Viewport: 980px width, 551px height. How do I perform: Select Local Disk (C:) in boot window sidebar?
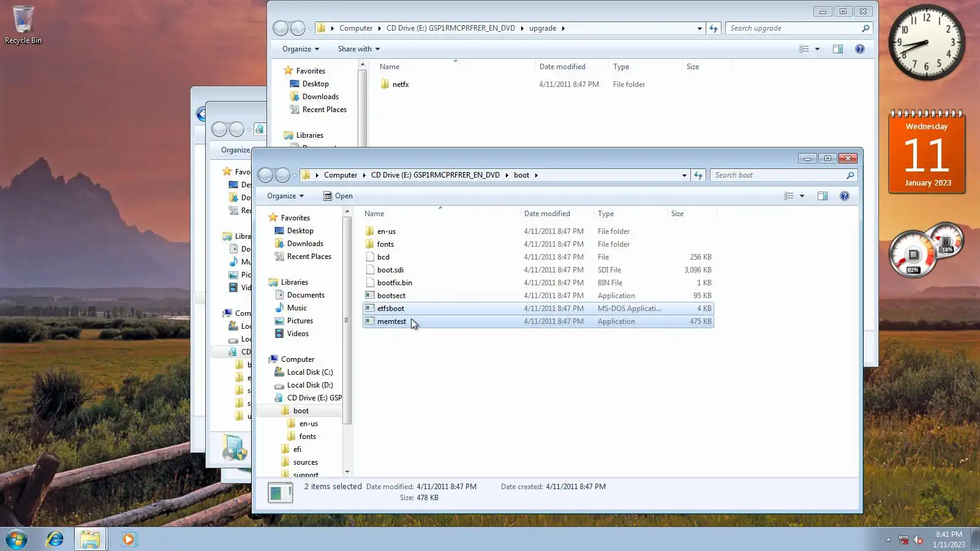[310, 372]
